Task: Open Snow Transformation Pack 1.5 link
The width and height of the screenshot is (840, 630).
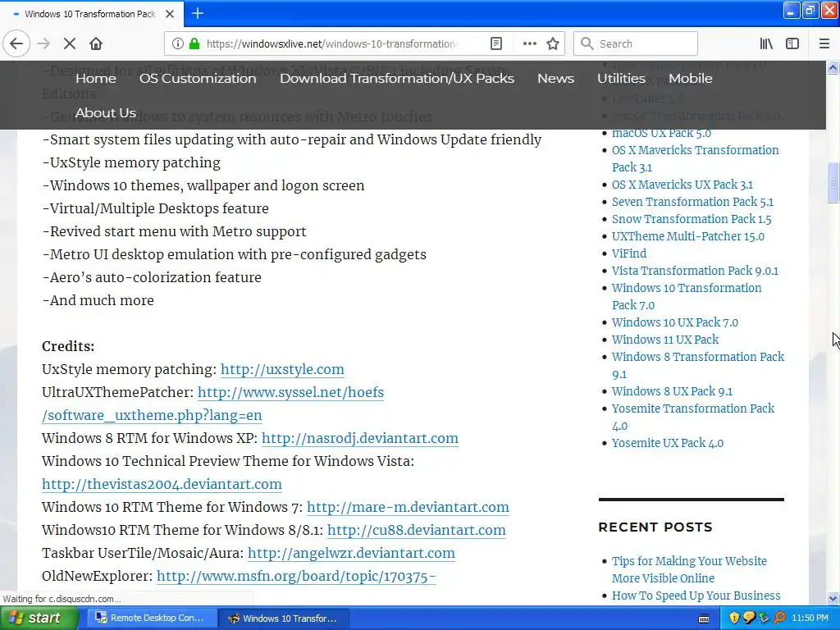Action: click(x=692, y=219)
